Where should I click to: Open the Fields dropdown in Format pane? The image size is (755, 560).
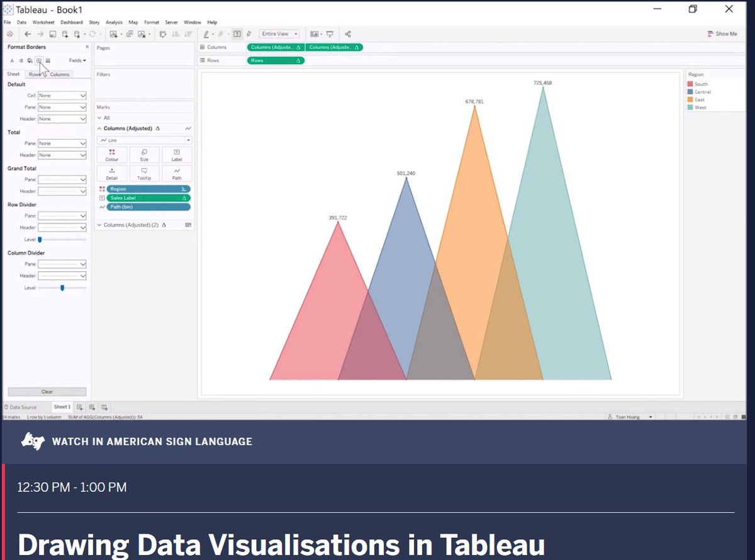pos(77,60)
